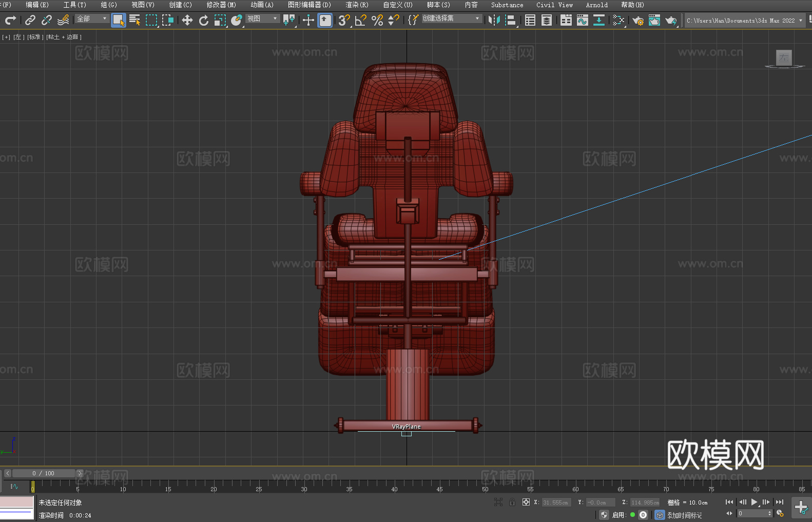Screen dimensions: 812x522
Task: Click the large Set Key plus button
Action: (801, 508)
